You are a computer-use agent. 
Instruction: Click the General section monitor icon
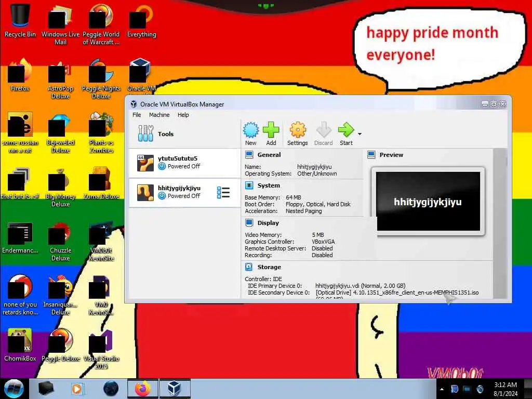coord(249,155)
